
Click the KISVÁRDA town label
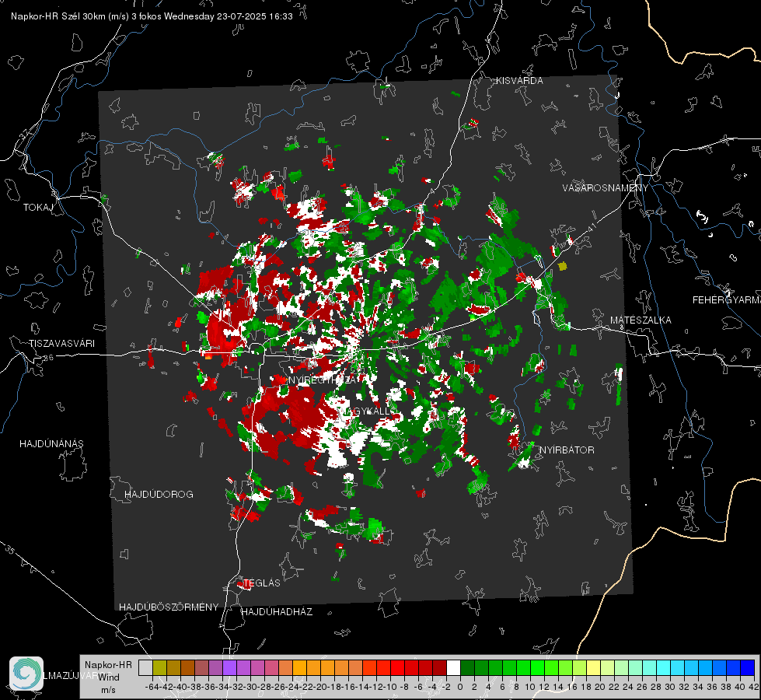click(519, 81)
